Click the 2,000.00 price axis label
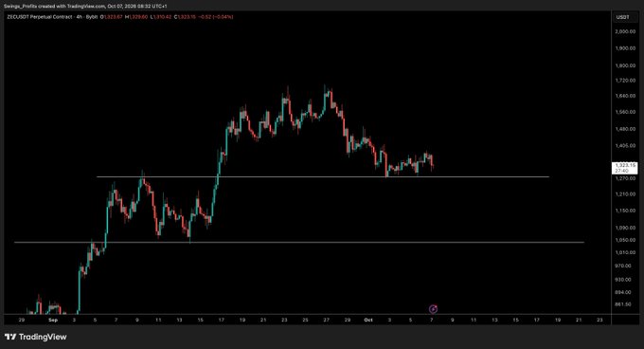 [x=625, y=31]
